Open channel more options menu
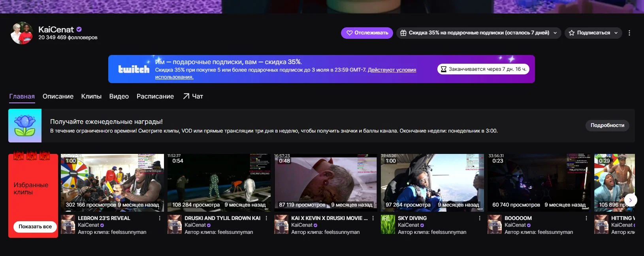Image resolution: width=644 pixels, height=256 pixels. click(x=629, y=33)
